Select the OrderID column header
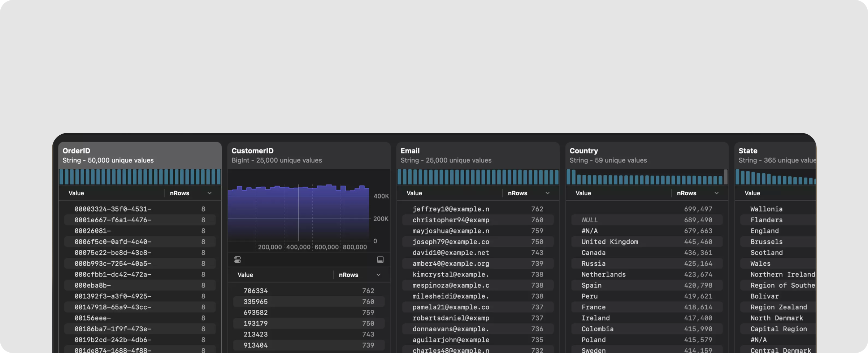The height and width of the screenshot is (353, 868). [140, 155]
